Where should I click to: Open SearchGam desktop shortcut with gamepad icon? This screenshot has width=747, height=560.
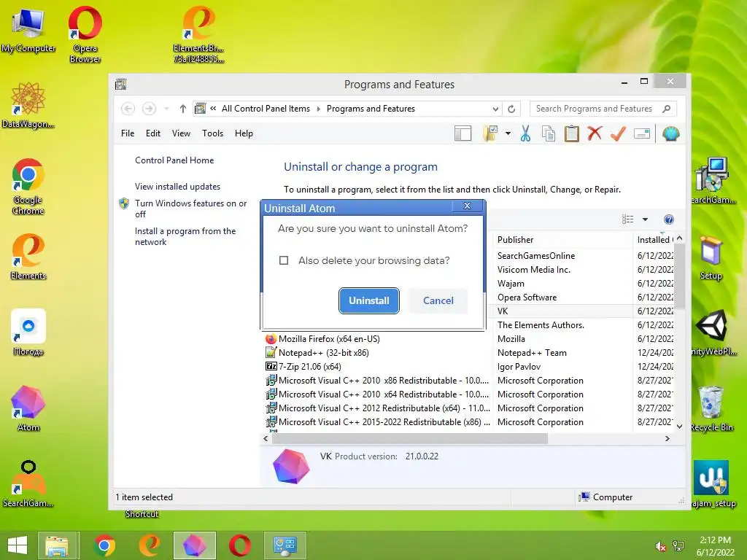click(x=28, y=483)
